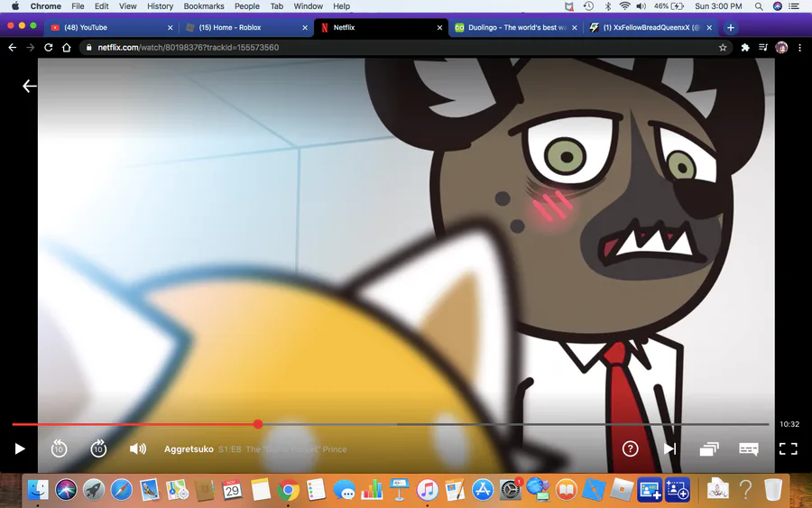Image resolution: width=812 pixels, height=508 pixels.
Task: Reload the Netflix page
Action: tap(48, 47)
